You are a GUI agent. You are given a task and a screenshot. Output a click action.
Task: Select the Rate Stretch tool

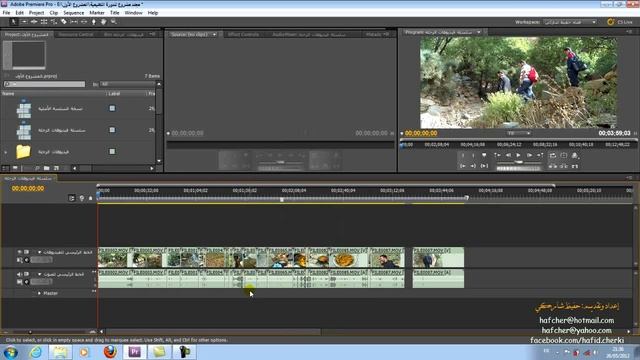[54, 22]
